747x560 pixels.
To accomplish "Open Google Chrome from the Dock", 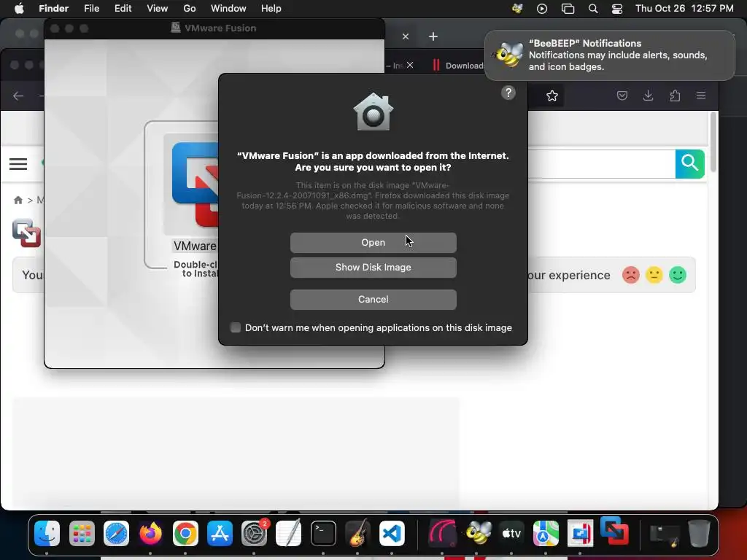I will (x=185, y=533).
